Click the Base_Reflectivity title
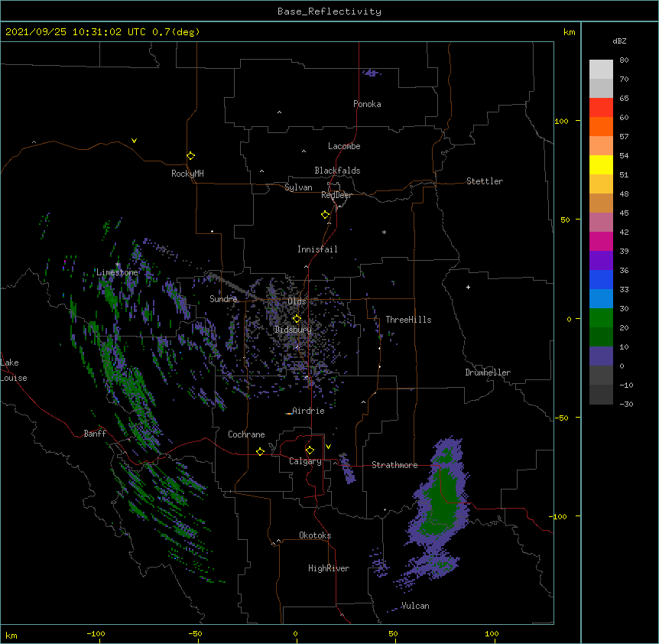Image resolution: width=659 pixels, height=644 pixels. pos(329,11)
